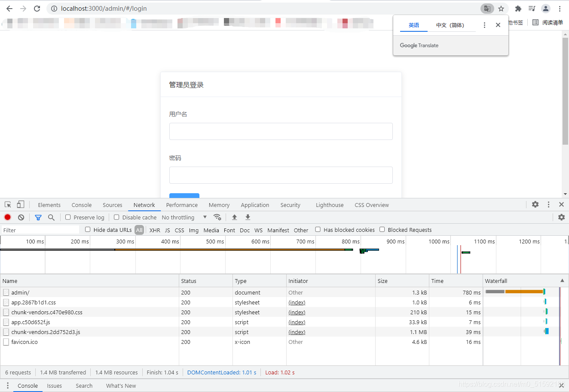Open the console drawer three-dot menu
569x392 pixels.
tap(8, 386)
